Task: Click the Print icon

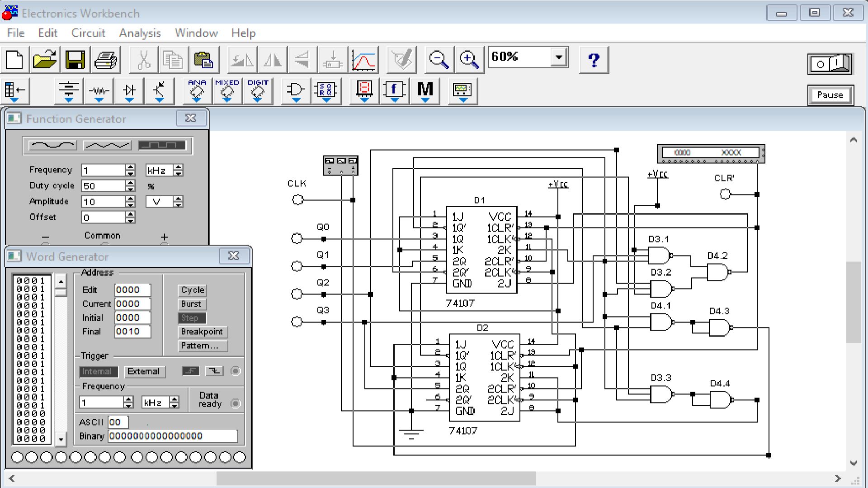Action: [x=105, y=60]
